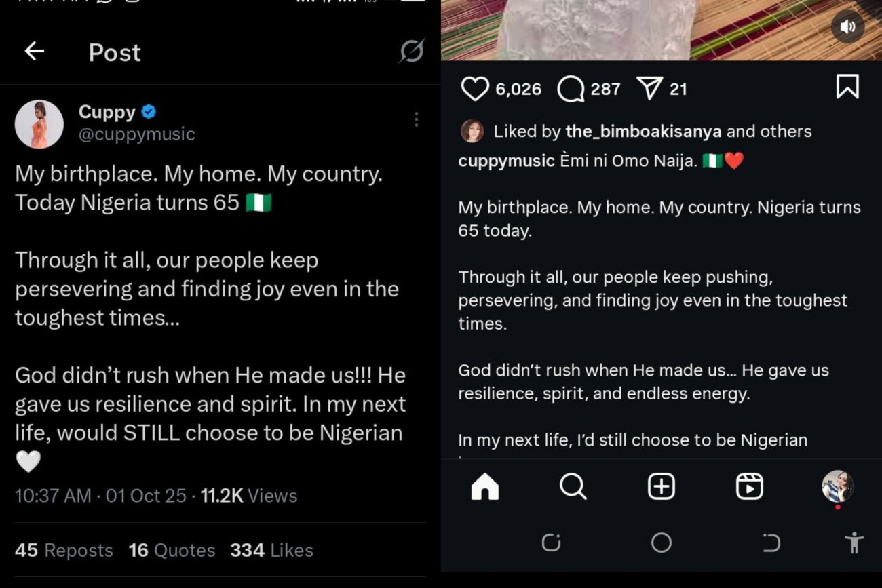Open the Instagram Search tab
882x588 pixels.
point(573,486)
